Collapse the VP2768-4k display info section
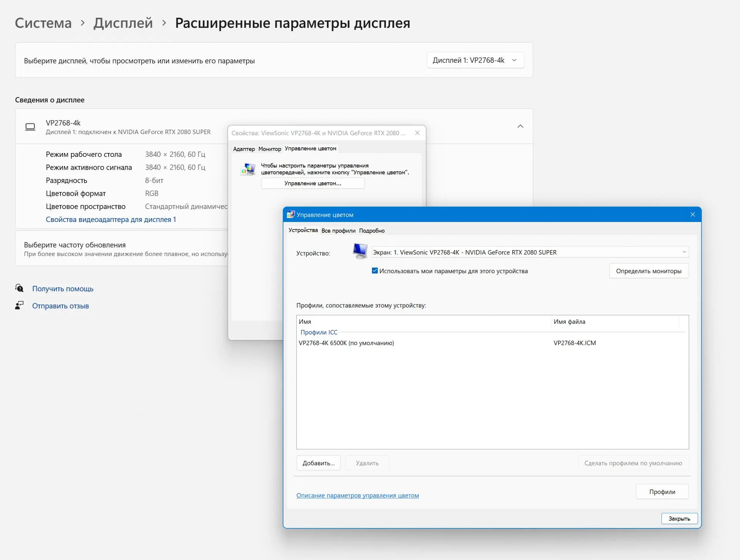This screenshot has width=740, height=560. click(520, 126)
